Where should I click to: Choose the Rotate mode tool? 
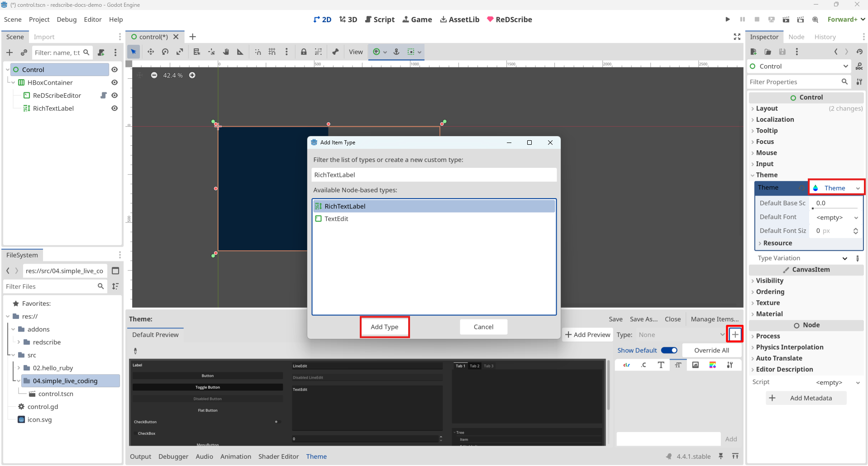click(x=165, y=52)
